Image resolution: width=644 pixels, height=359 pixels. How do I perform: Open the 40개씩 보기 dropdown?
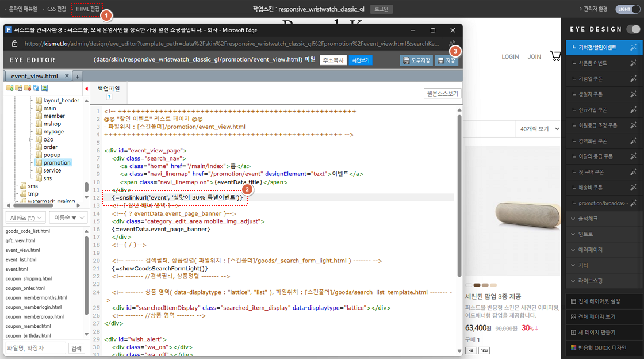point(537,129)
